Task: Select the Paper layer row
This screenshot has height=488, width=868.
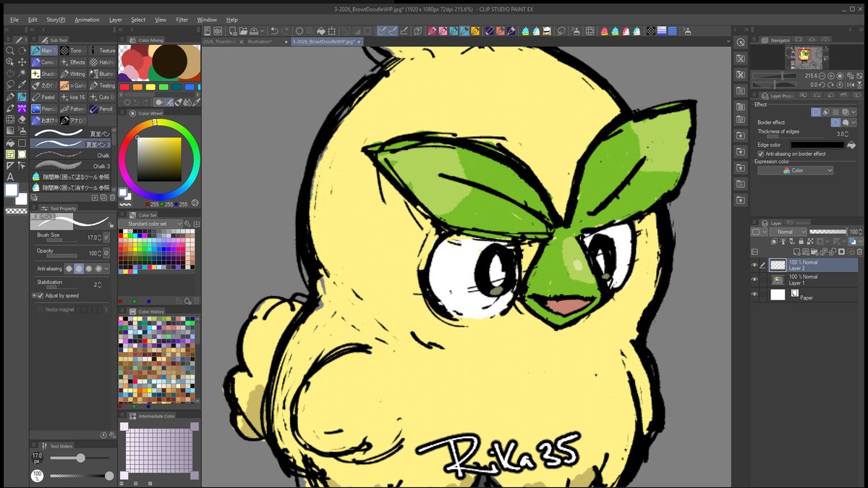Action: [813, 295]
